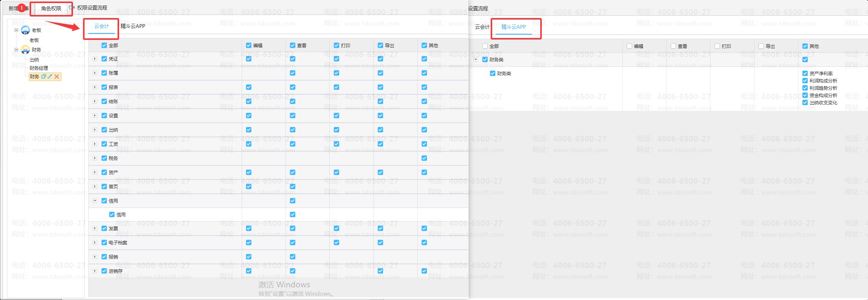868x300 pixels.
Task: Click the copy icon on selected 财务 role
Action: (x=43, y=77)
